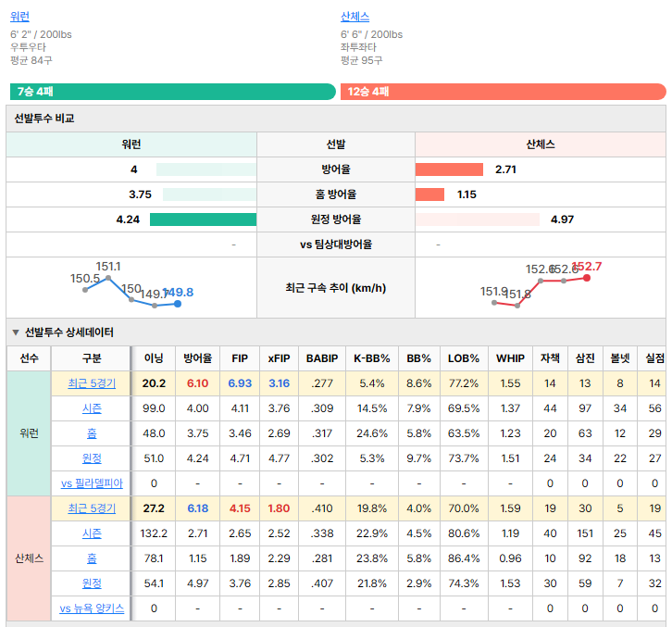The height and width of the screenshot is (627, 672).
Task: Click the 삼진 column header
Action: 585,358
